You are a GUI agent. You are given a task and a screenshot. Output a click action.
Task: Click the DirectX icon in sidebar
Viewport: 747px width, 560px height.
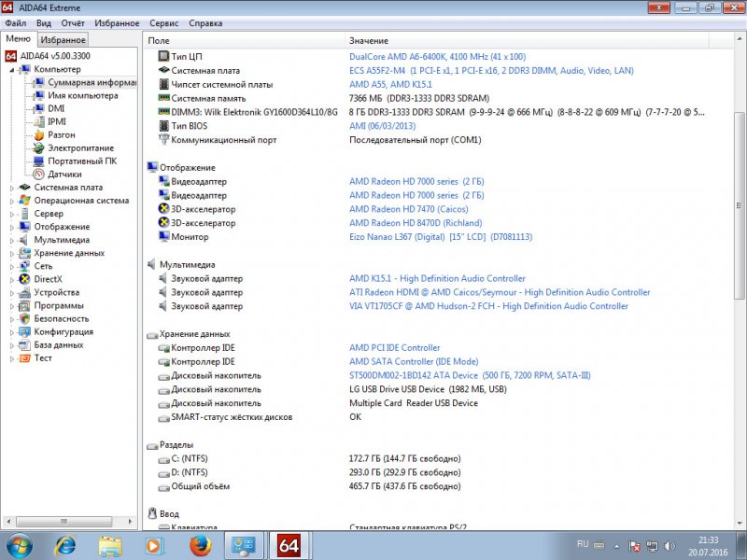tap(25, 279)
